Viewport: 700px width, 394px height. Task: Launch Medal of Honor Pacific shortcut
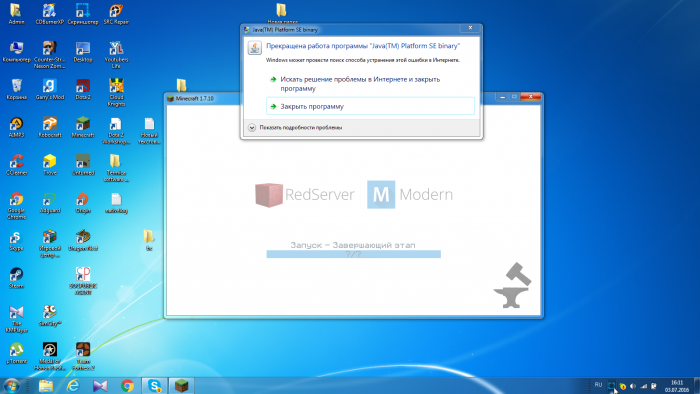50,357
